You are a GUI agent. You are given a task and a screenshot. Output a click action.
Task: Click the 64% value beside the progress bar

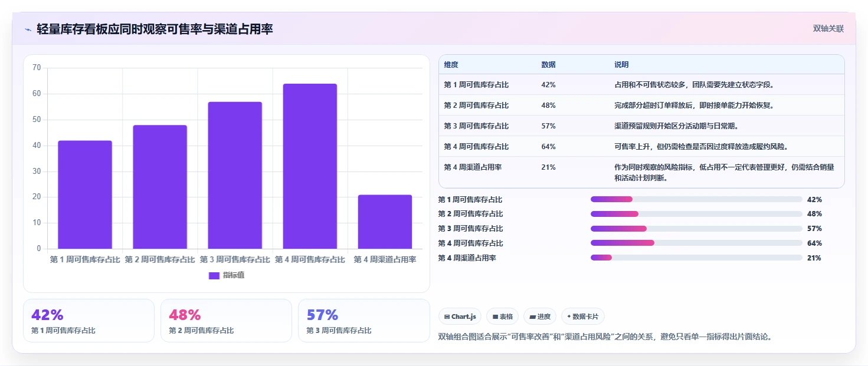pos(814,243)
